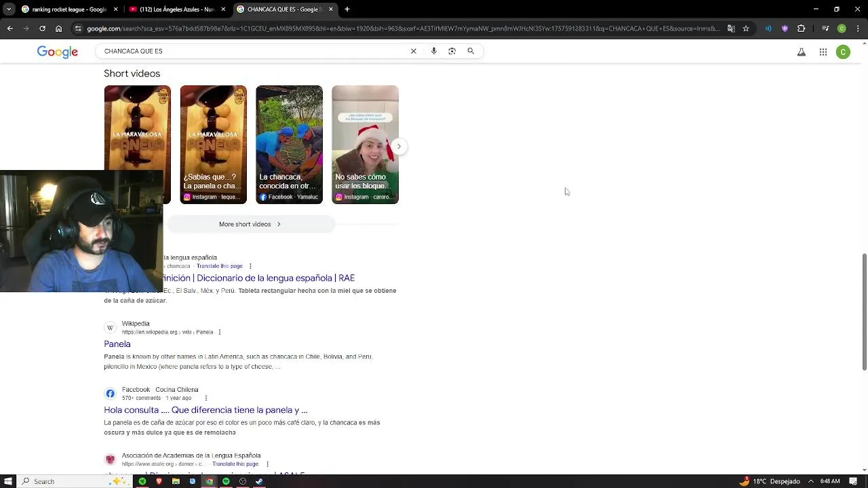
Task: Close the CHANCACA QUE ES tab
Action: coord(331,9)
